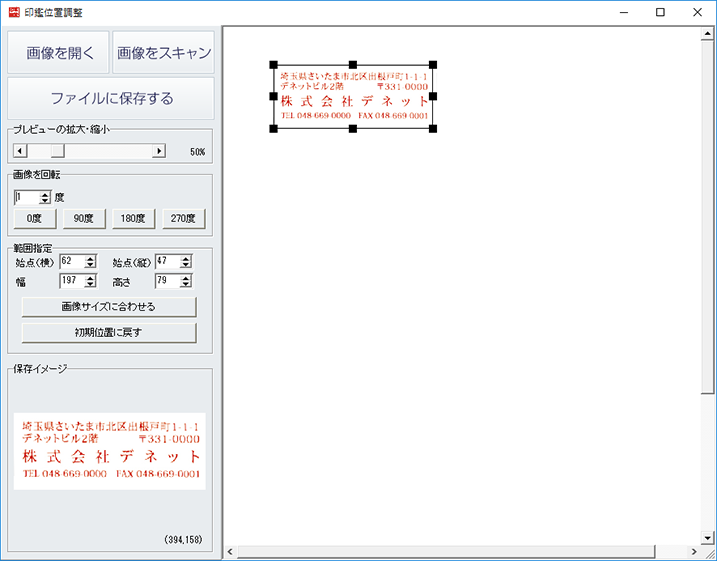Screen dimensions: 717x561
Task: Click horizontal scrollbar right arrow
Action: pos(694,552)
